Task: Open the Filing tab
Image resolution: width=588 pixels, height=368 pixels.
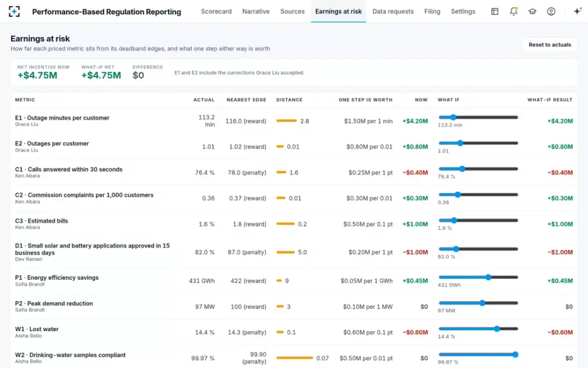Action: (432, 11)
